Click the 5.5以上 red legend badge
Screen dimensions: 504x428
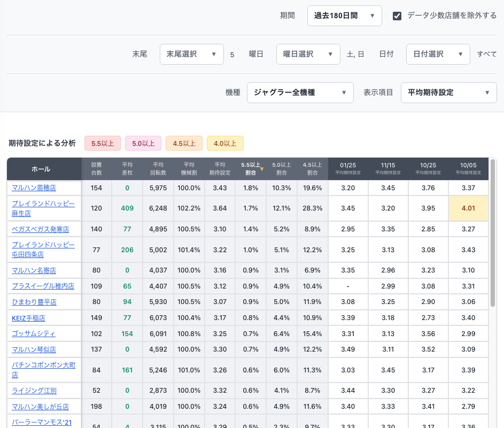[103, 143]
